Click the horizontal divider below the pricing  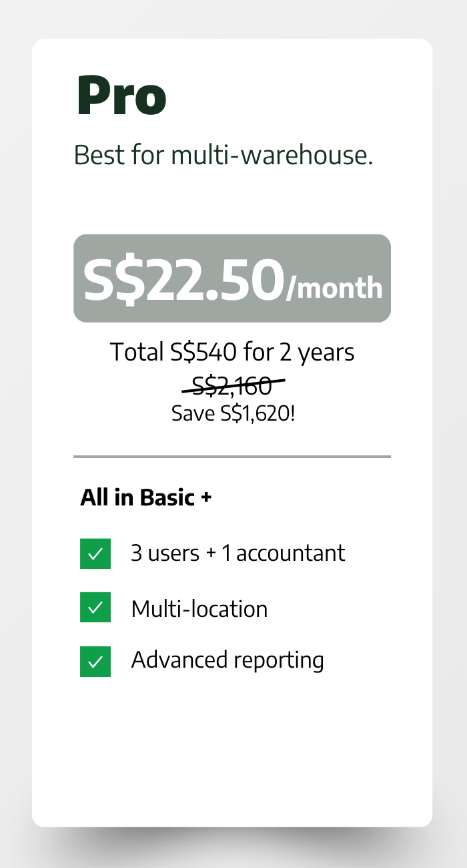[231, 457]
